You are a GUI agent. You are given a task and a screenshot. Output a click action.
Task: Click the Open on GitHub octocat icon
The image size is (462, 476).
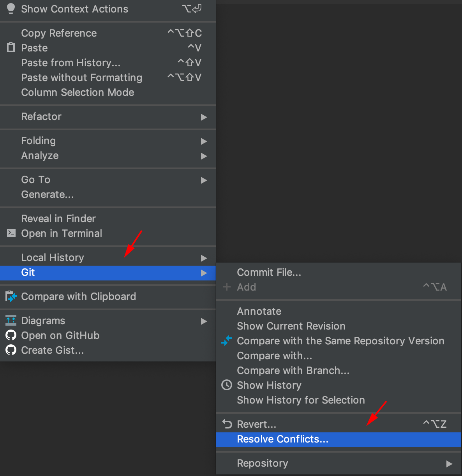coord(11,335)
